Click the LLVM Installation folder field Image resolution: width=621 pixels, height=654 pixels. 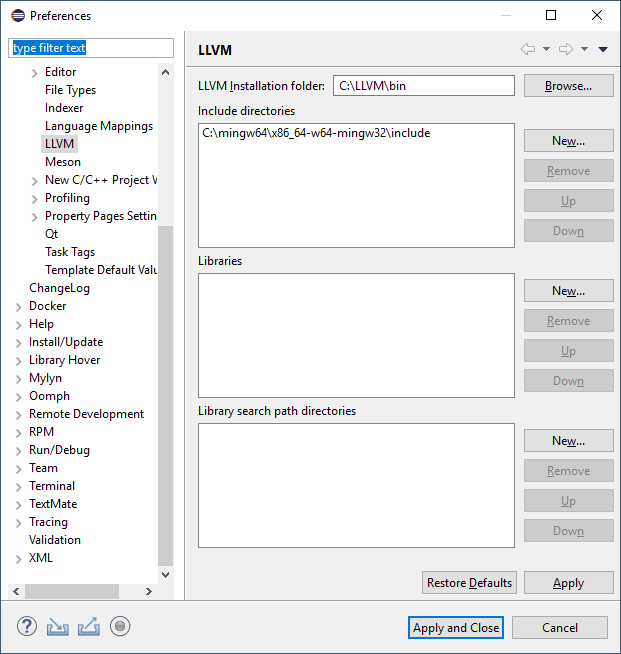tap(424, 86)
